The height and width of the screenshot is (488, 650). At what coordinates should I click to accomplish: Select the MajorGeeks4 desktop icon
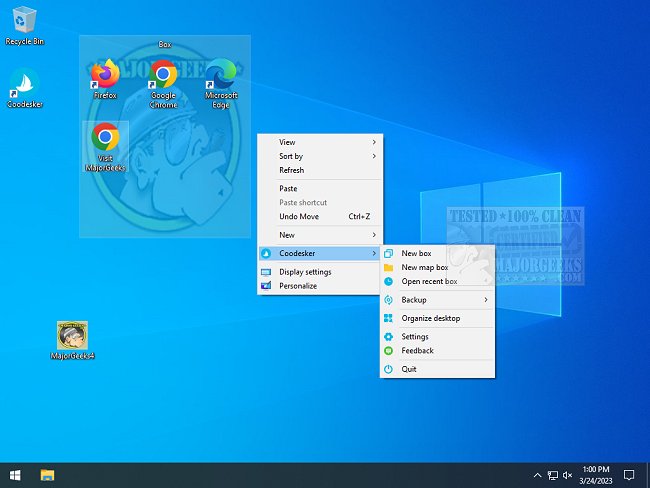(x=72, y=340)
